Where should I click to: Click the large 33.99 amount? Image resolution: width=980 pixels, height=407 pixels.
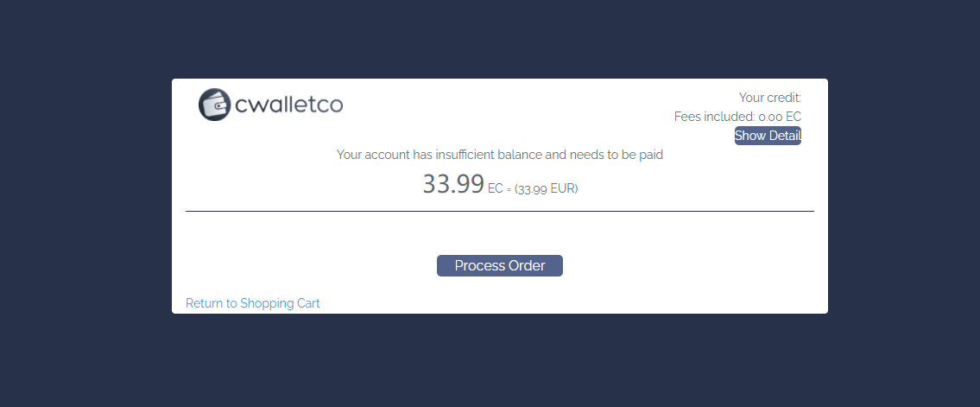(452, 184)
